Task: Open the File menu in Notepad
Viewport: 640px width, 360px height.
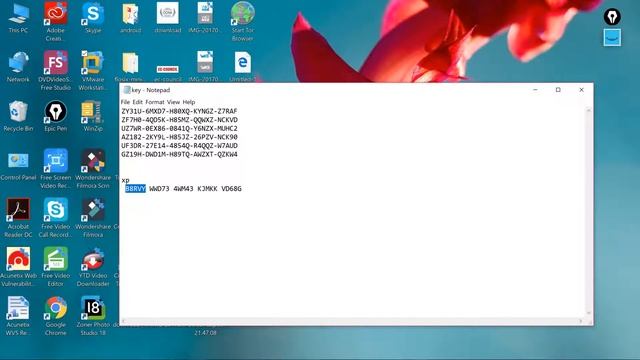Action: tap(125, 102)
